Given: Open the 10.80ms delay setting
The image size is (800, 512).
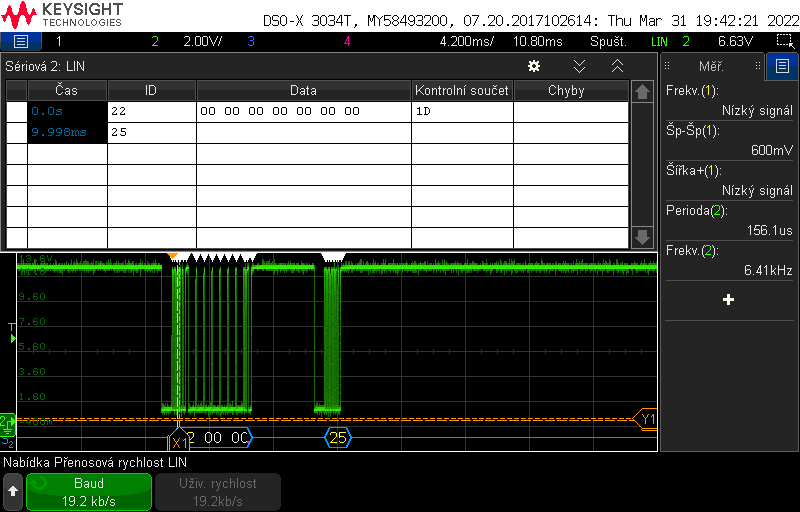Looking at the screenshot, I should click(x=537, y=41).
